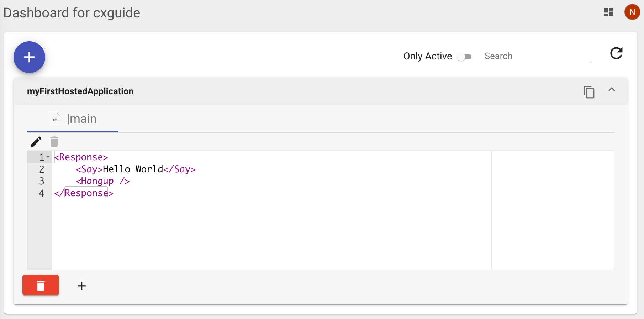Click the pencil edit icon

[36, 142]
